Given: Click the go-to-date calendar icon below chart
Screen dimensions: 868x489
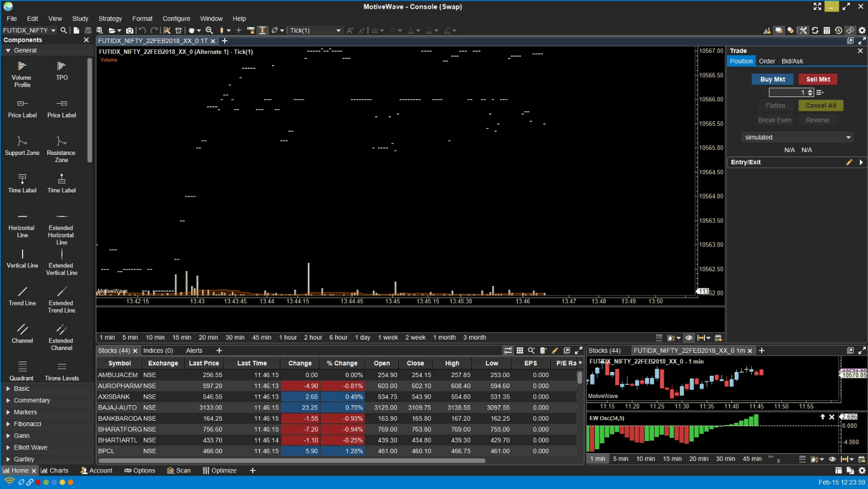Looking at the screenshot, I should point(718,338).
